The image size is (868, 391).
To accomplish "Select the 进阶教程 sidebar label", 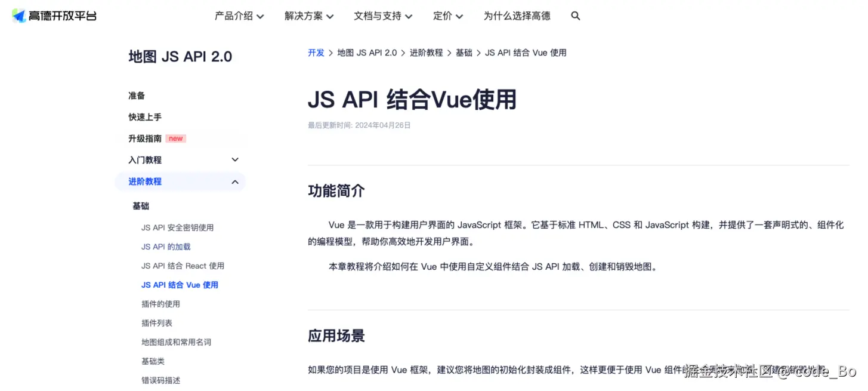I will 145,181.
